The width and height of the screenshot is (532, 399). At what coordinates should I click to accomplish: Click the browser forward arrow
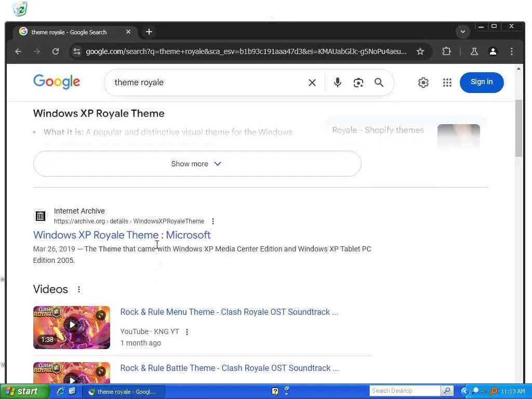37,51
